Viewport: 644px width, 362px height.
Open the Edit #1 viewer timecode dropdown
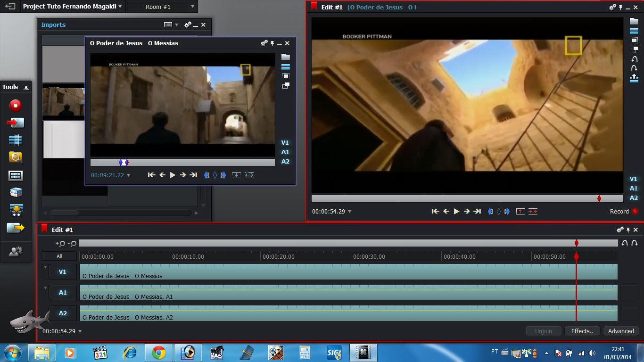tap(350, 212)
